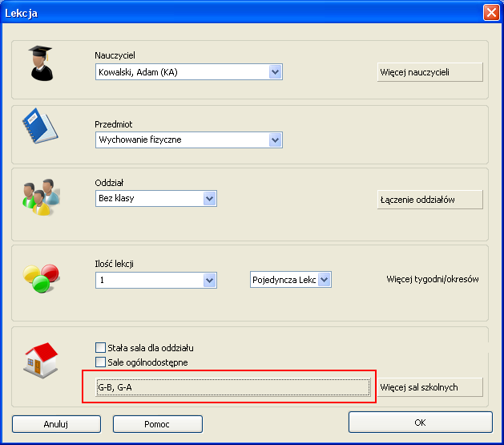The height and width of the screenshot is (445, 504).
Task: Open the Pojedyncza Lekc dropdown
Action: pos(291,280)
